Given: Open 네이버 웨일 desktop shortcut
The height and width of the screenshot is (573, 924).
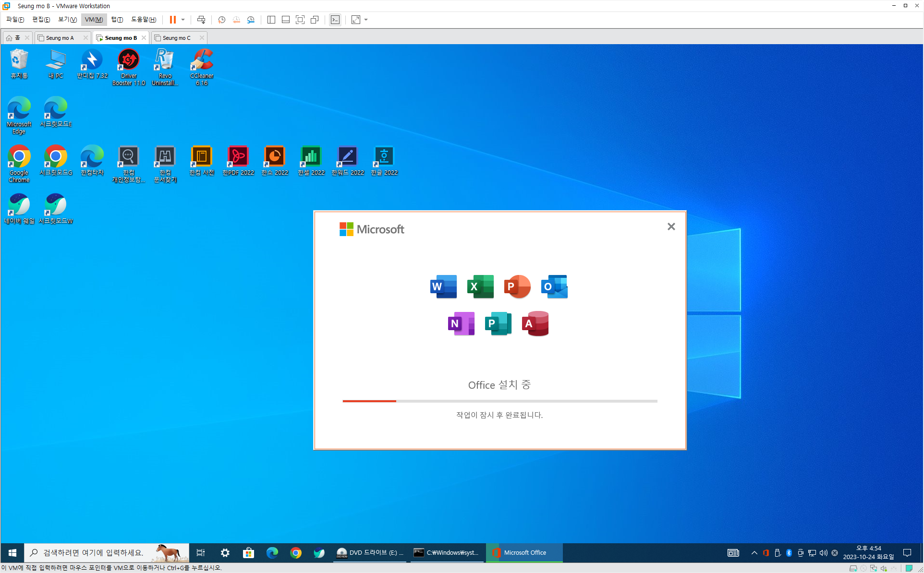Looking at the screenshot, I should point(19,209).
